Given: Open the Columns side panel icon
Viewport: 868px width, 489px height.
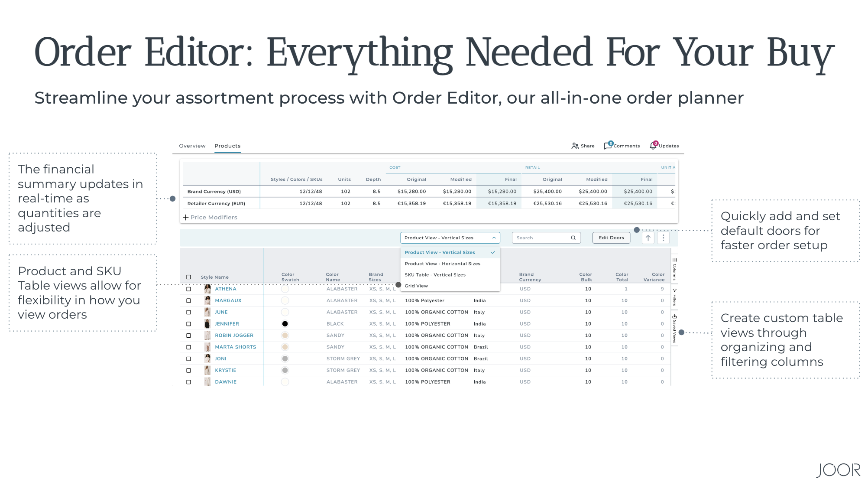Looking at the screenshot, I should 674,269.
